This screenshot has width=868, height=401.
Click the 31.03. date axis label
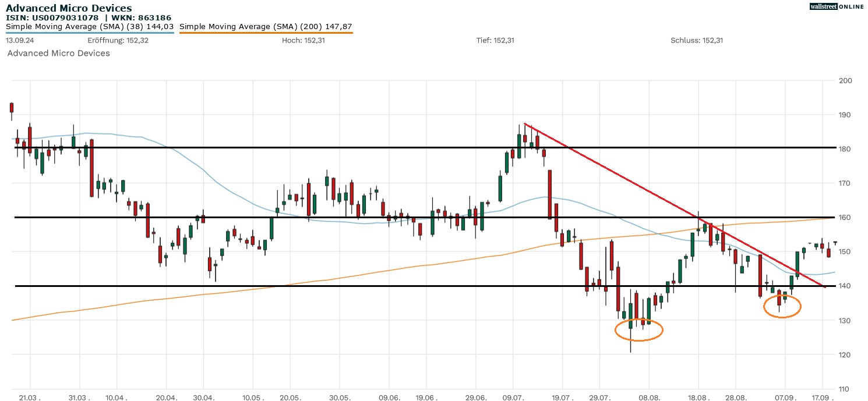[x=80, y=398]
